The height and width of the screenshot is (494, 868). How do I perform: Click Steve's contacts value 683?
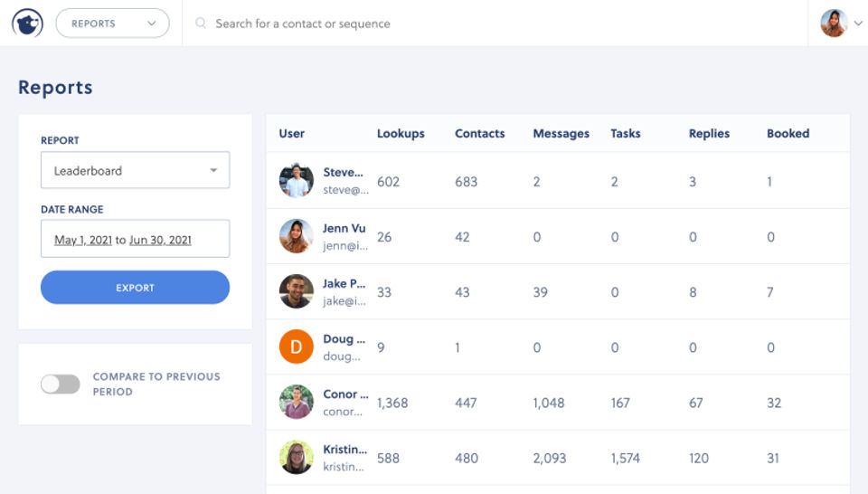(467, 182)
